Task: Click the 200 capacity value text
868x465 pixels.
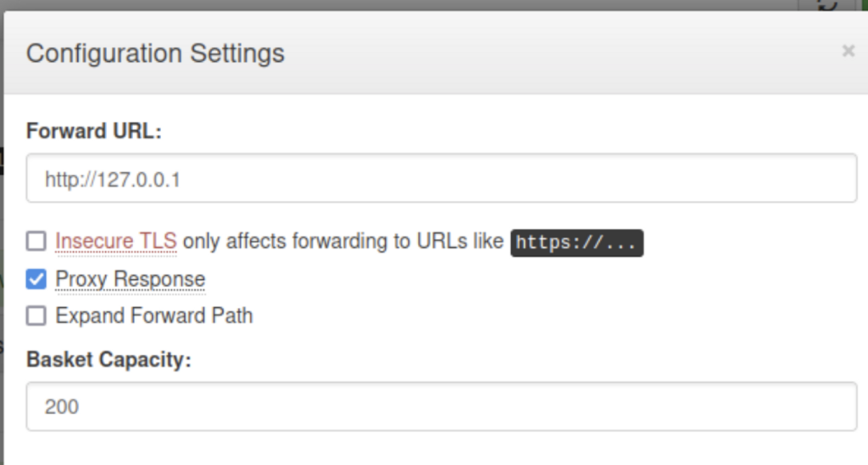Action: coord(62,407)
